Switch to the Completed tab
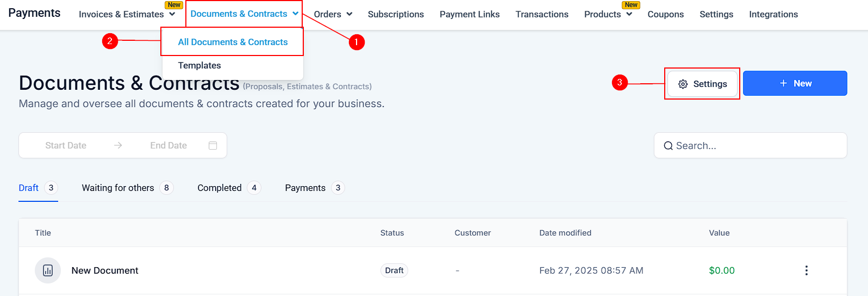Screen dimensions: 868x296 tap(220, 188)
